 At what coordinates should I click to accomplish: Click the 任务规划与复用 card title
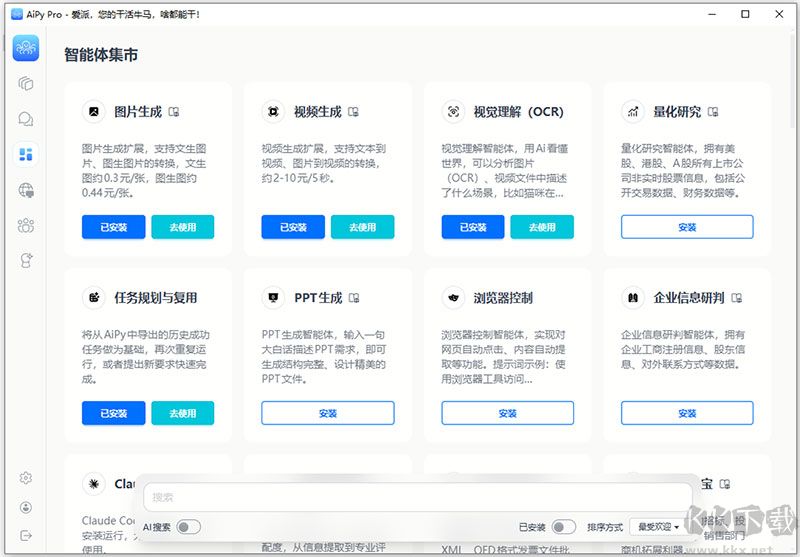coord(156,298)
